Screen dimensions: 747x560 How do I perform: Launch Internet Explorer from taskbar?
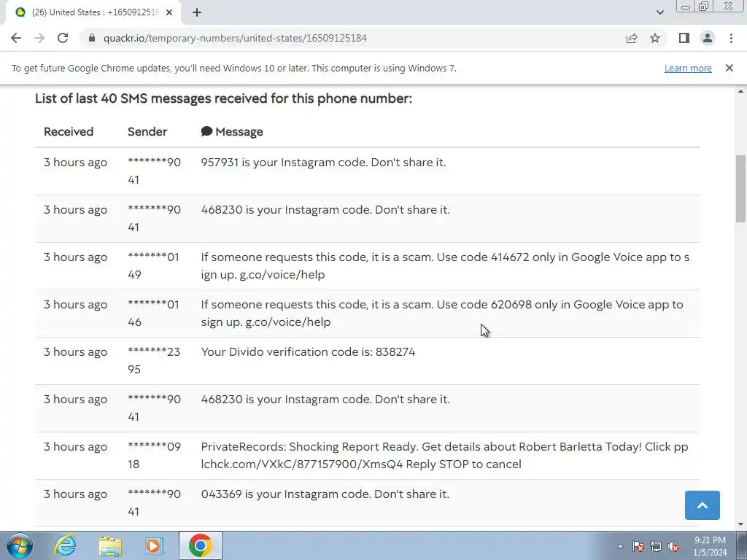tap(65, 545)
